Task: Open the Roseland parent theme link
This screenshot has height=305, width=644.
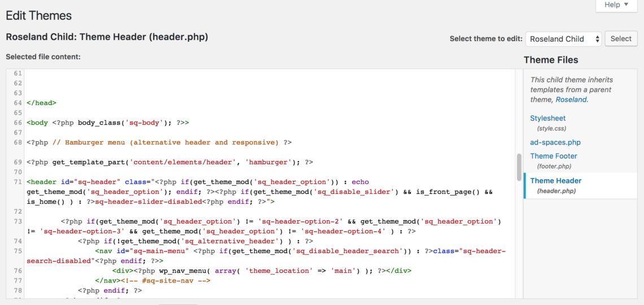Action: pyautogui.click(x=571, y=99)
